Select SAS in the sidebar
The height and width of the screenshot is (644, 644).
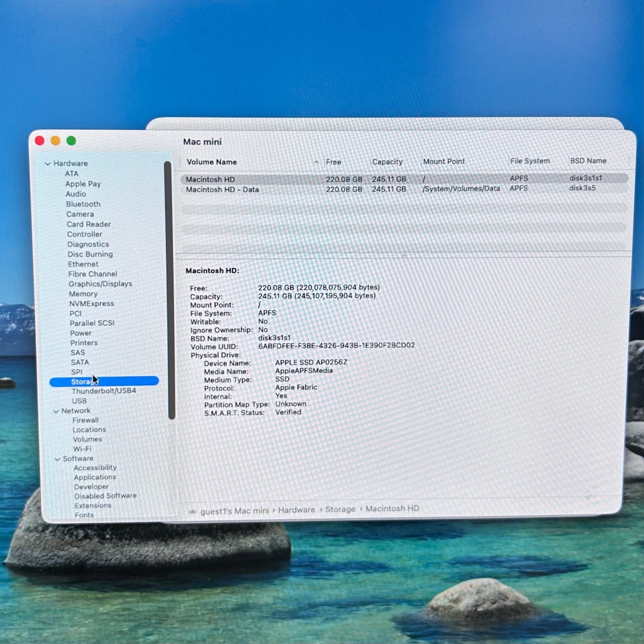(78, 352)
